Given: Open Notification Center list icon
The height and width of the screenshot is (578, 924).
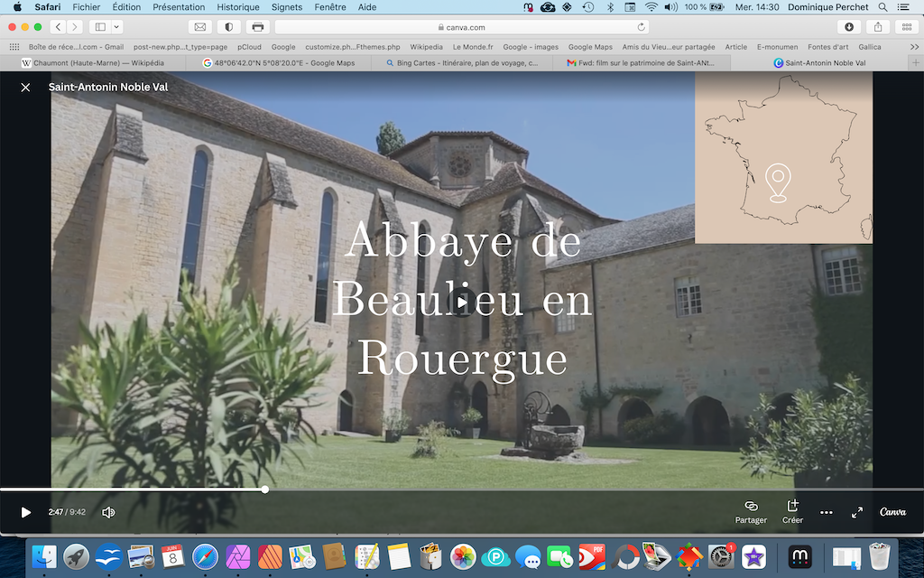Looking at the screenshot, I should pos(902,7).
